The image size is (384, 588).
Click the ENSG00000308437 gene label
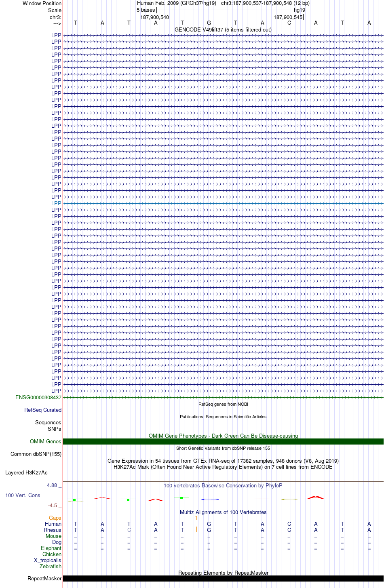tap(38, 397)
